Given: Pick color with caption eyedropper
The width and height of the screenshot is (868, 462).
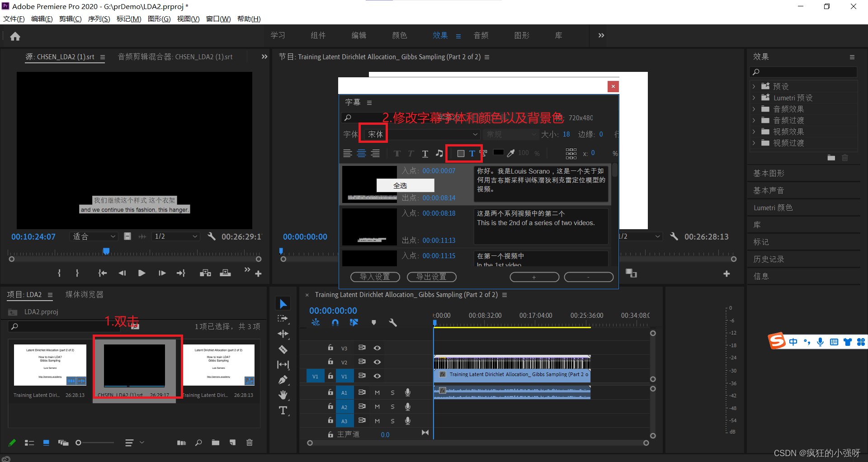Looking at the screenshot, I should click(511, 153).
